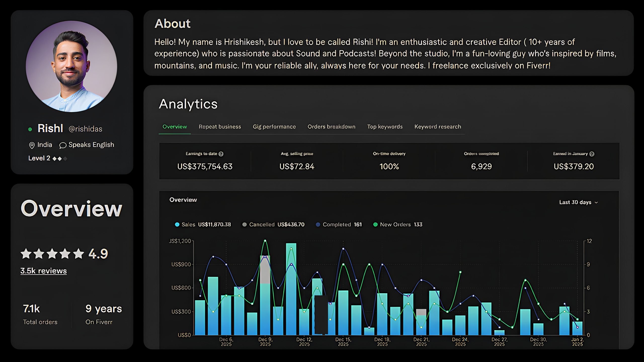Switch to the Repeat business tab
The width and height of the screenshot is (644, 362).
(220, 127)
